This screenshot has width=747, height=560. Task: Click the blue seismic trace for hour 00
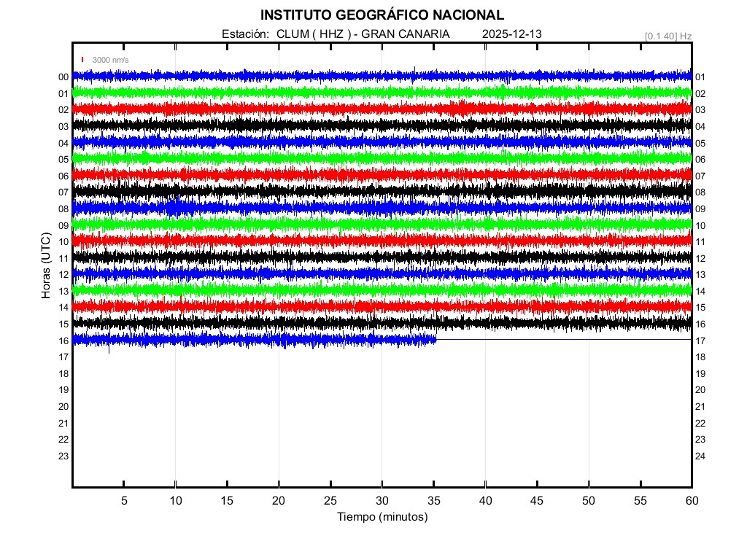(292, 76)
